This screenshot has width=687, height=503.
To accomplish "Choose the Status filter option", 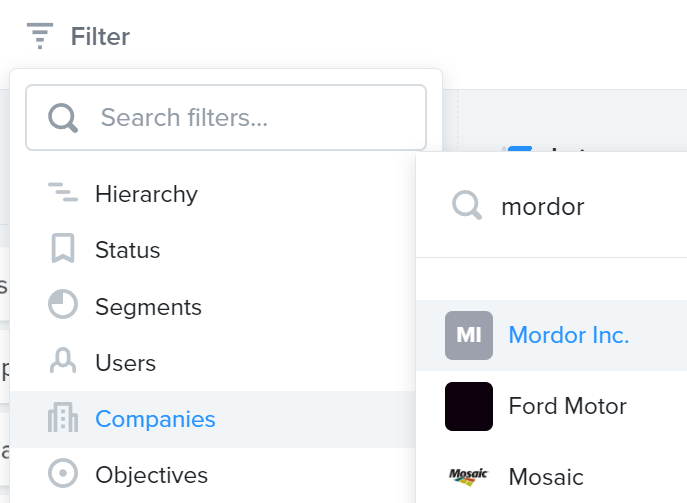I will (x=212, y=250).
